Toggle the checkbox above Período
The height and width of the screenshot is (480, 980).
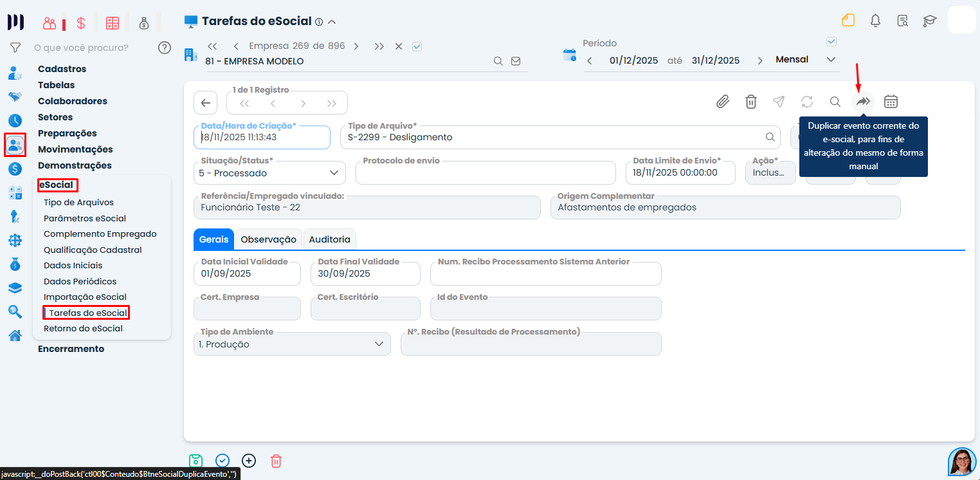[831, 42]
